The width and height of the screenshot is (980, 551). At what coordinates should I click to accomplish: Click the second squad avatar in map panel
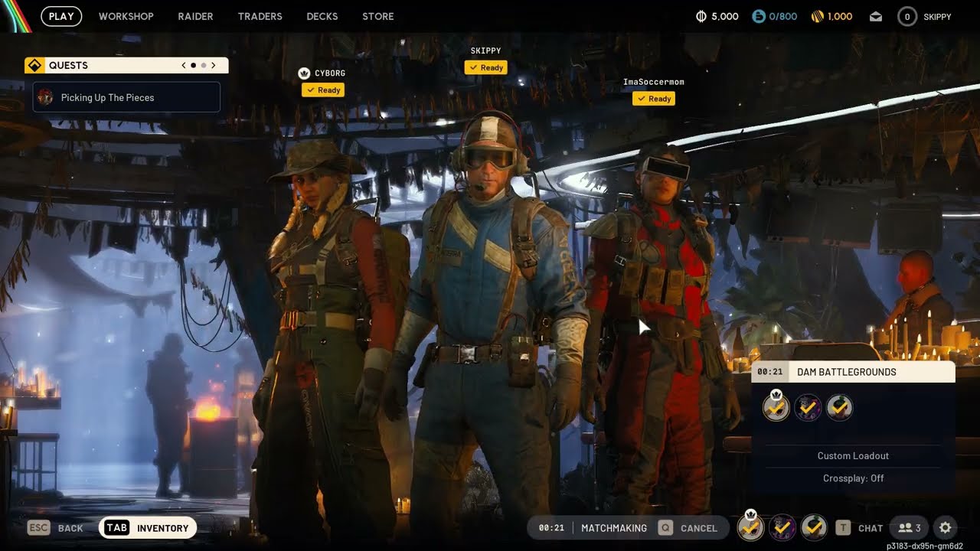(x=808, y=408)
